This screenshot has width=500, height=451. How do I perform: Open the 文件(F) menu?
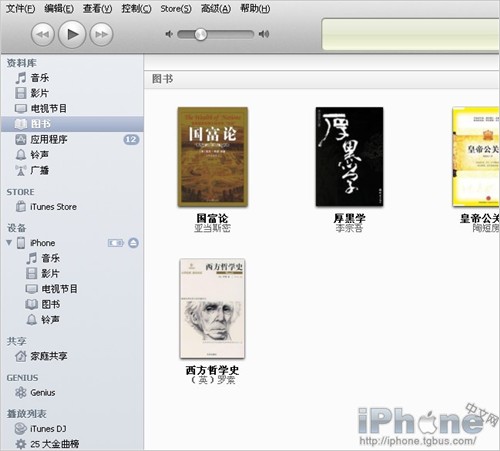(x=20, y=9)
